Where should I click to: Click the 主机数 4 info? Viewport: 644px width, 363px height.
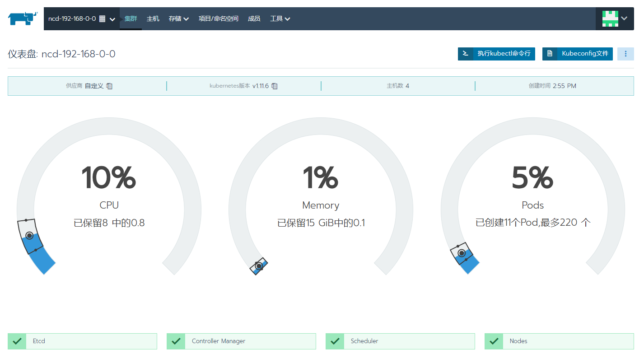tap(398, 86)
